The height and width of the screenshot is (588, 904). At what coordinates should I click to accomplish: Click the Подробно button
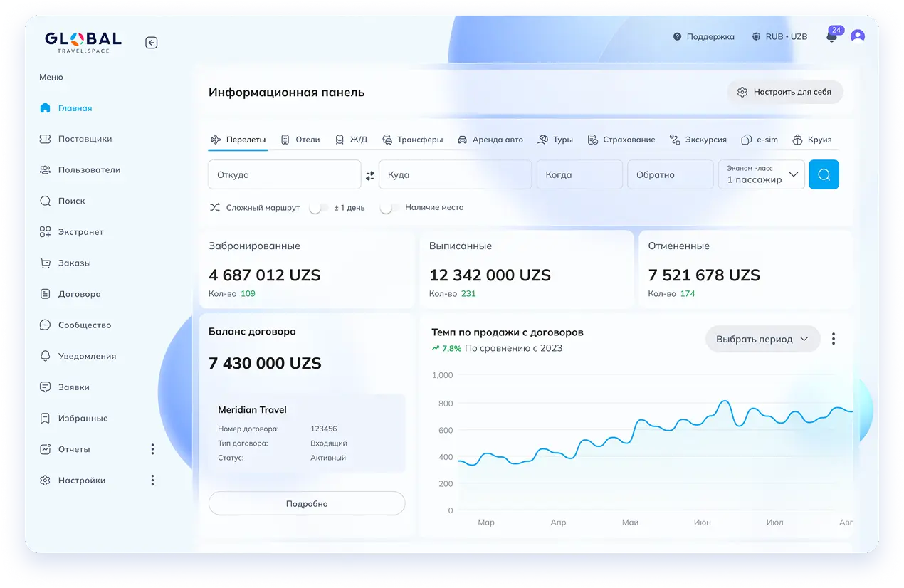pyautogui.click(x=307, y=503)
